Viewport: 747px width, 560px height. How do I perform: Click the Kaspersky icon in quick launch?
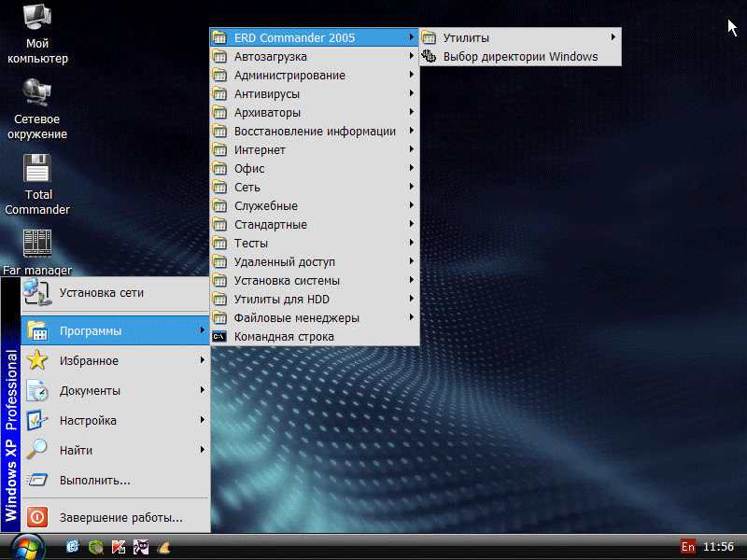[x=119, y=547]
